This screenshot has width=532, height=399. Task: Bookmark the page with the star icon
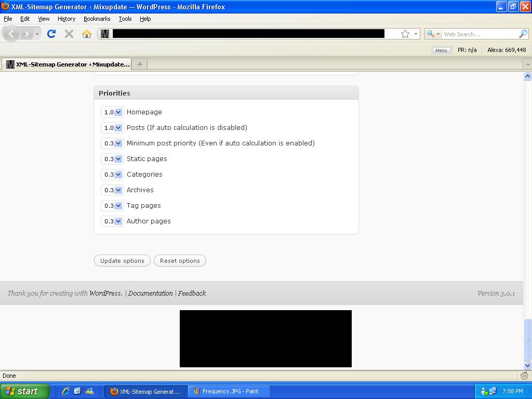click(405, 34)
